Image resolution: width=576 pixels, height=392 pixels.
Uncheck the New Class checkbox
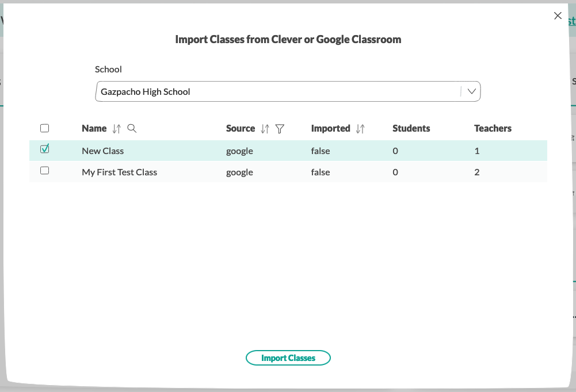pyautogui.click(x=44, y=148)
